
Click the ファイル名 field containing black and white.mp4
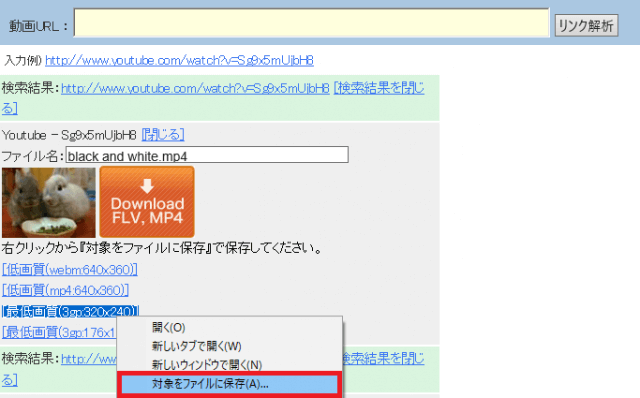coord(207,156)
